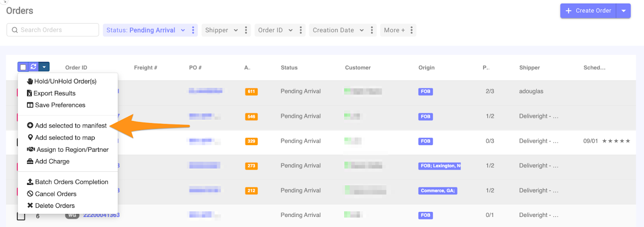Image resolution: width=644 pixels, height=227 pixels.
Task: Click the search magnifier icon
Action: click(x=15, y=30)
